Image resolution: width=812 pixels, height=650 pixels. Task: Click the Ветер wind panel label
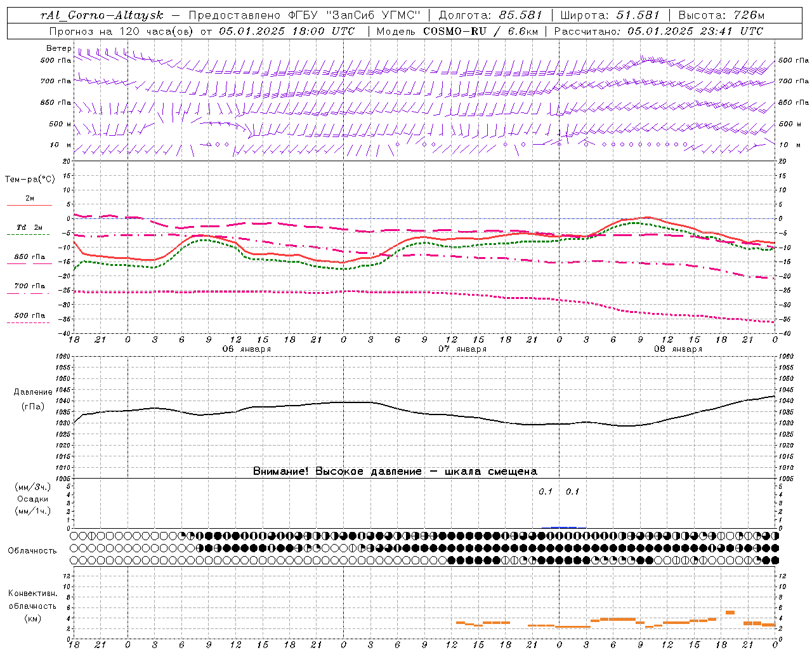point(58,48)
